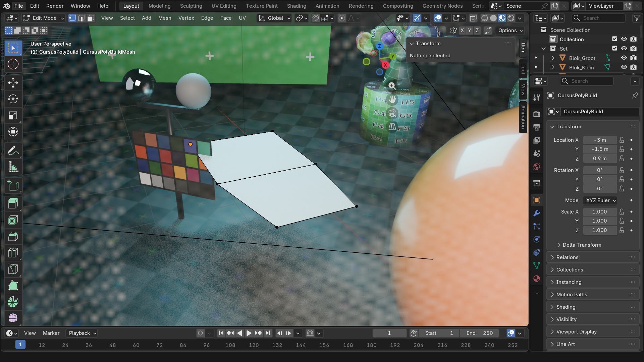The height and width of the screenshot is (362, 644).
Task: Choose the Bevel tool
Action: tap(13, 237)
